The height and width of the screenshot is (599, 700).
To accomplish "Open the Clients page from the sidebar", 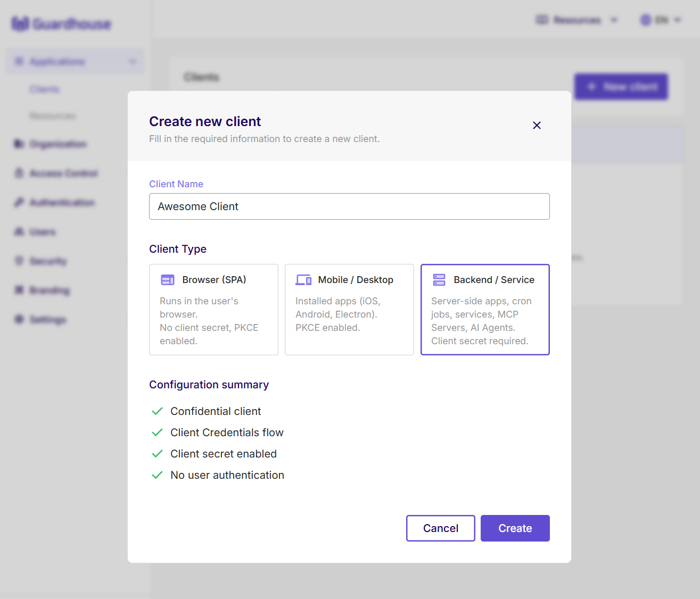I will tap(45, 89).
